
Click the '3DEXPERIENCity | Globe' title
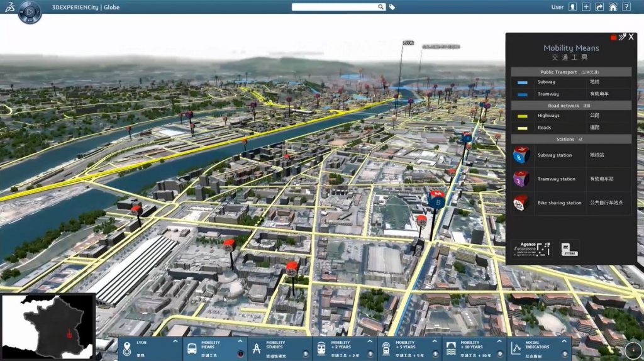[x=86, y=7]
